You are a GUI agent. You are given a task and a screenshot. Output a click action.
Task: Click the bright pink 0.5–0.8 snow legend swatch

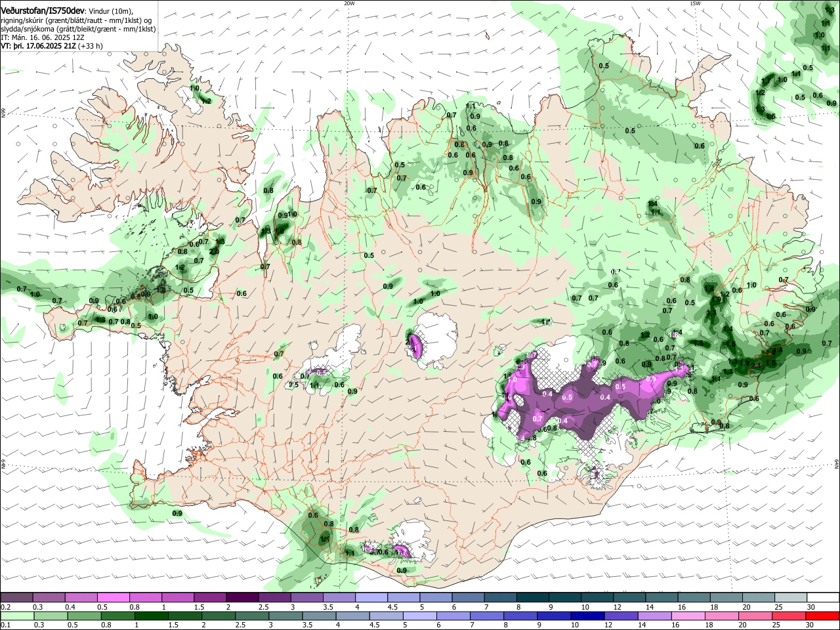(113, 598)
